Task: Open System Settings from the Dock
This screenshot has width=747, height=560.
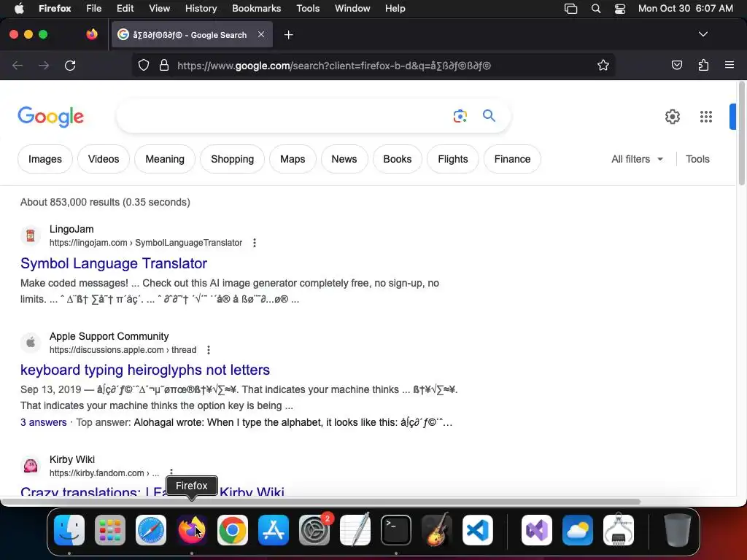Action: [314, 530]
